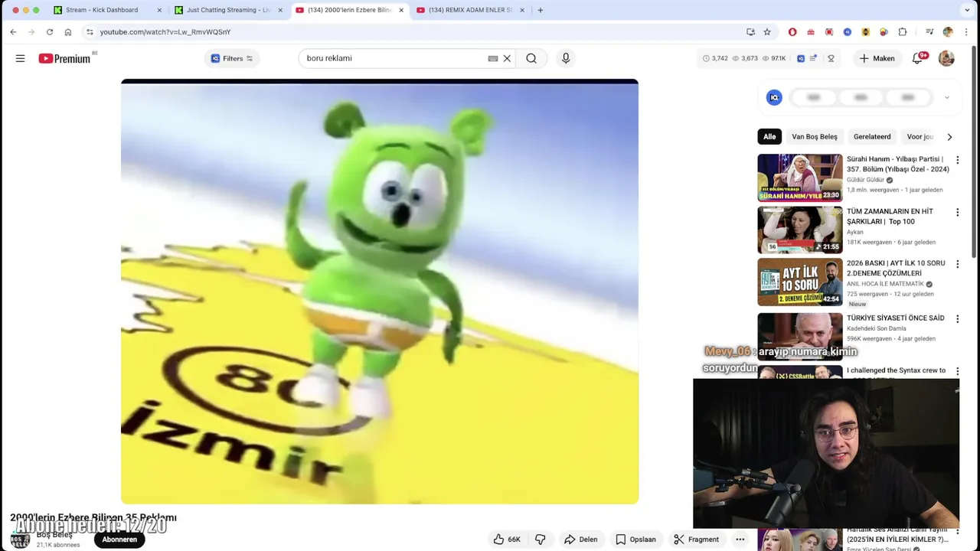Click the Boş Beleş channel avatar
980x551 pixels.
coord(20,540)
